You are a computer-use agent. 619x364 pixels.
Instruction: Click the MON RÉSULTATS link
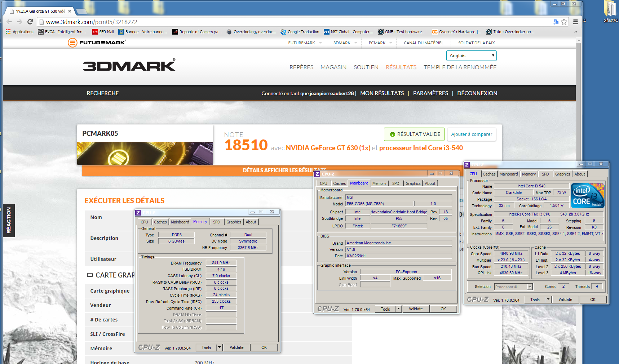point(382,93)
